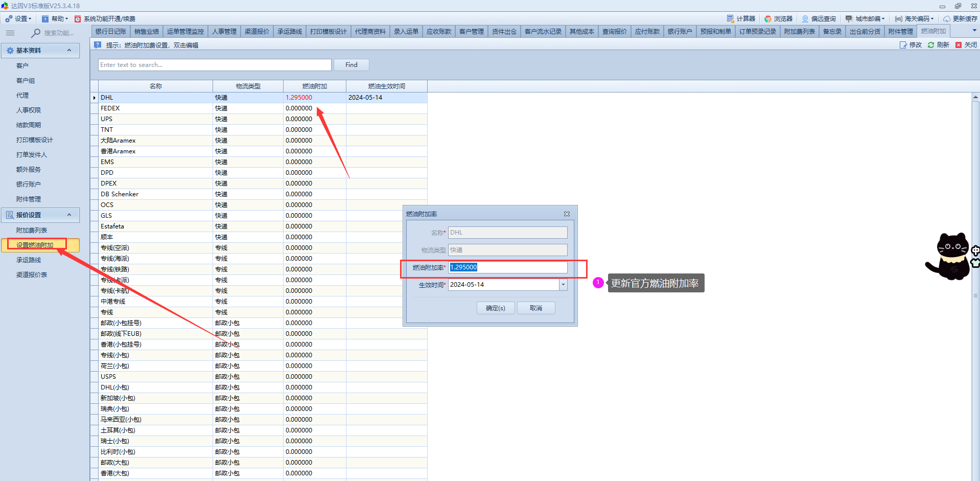Collapse the 基本资料 sidebar group
The image size is (980, 481).
click(69, 50)
